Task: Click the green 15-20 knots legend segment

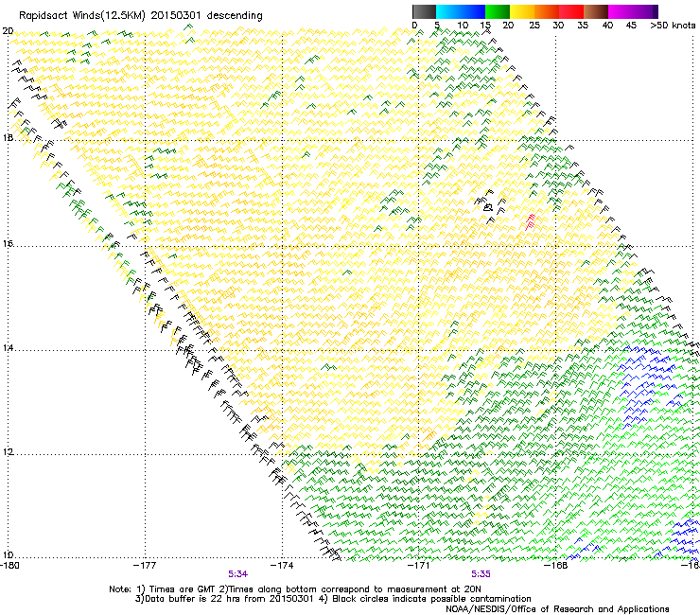Action: click(498, 11)
